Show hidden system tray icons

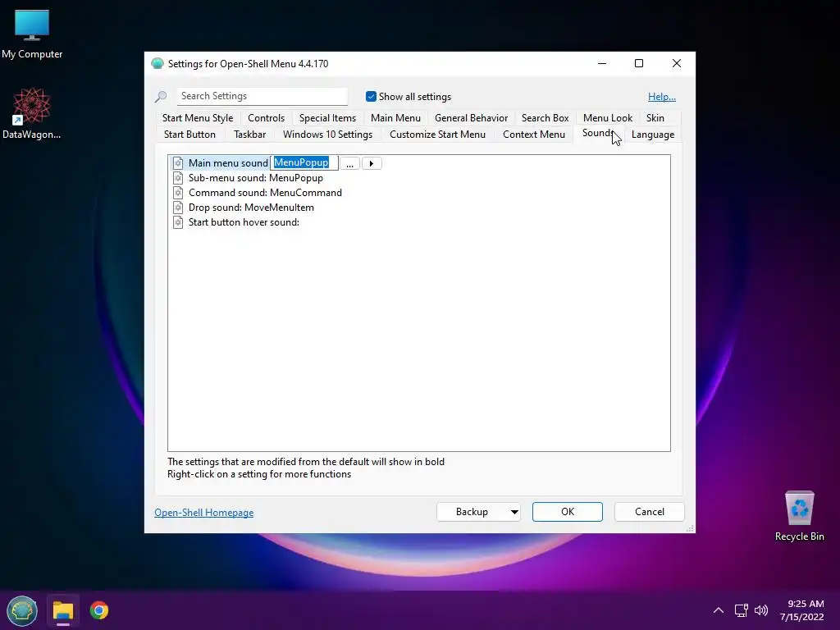coord(719,610)
